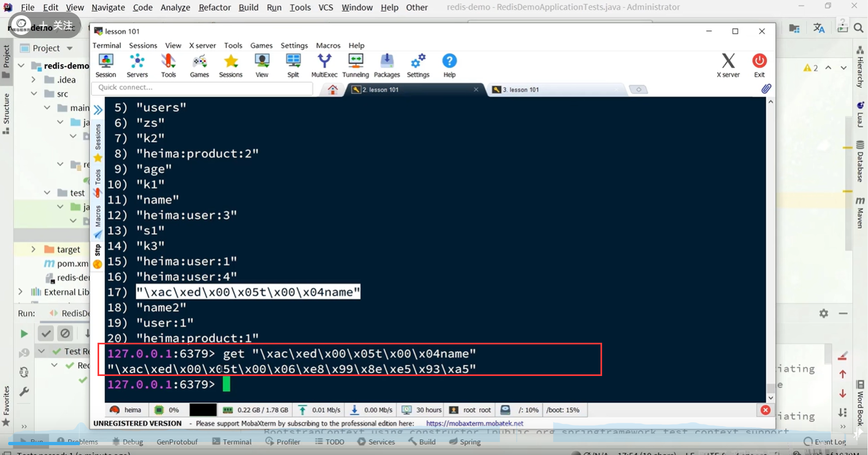The image size is (868, 455).
Task: Open the Build menu in IntelliJ
Action: (248, 7)
